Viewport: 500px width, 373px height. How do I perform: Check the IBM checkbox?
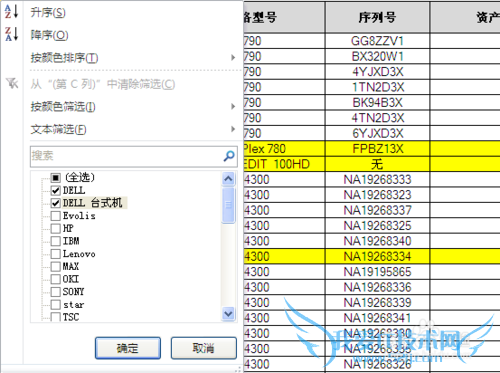point(56,241)
